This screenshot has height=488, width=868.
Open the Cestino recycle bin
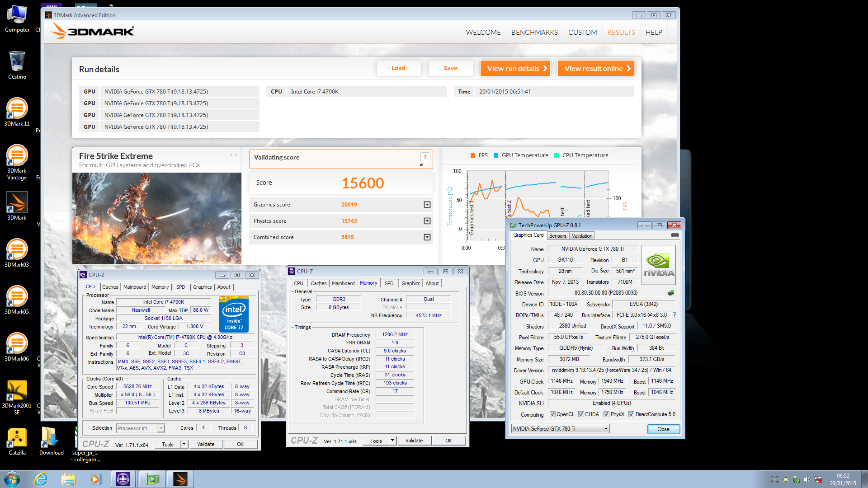point(17,65)
